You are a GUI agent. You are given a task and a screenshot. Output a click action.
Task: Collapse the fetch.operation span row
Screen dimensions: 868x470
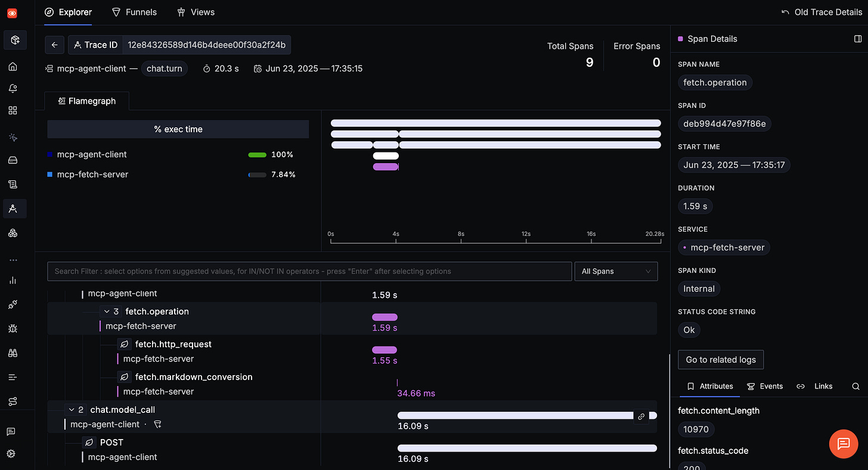click(107, 311)
